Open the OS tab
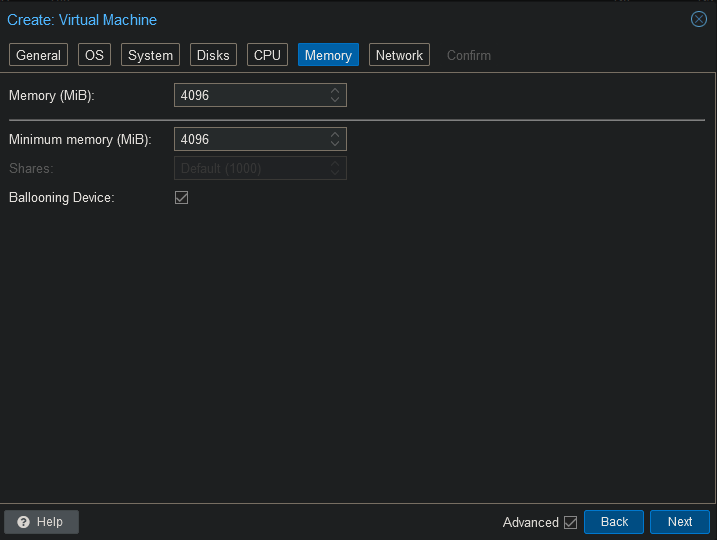The height and width of the screenshot is (540, 717). (94, 55)
